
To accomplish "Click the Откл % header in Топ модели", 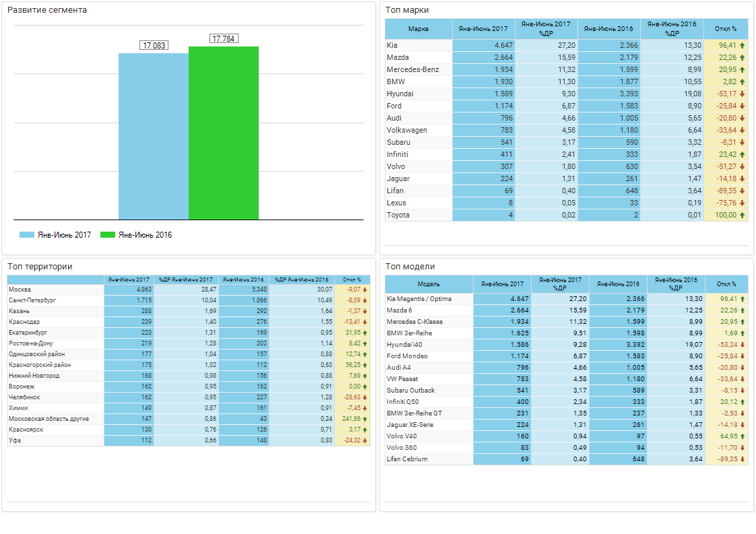I will pos(726,284).
